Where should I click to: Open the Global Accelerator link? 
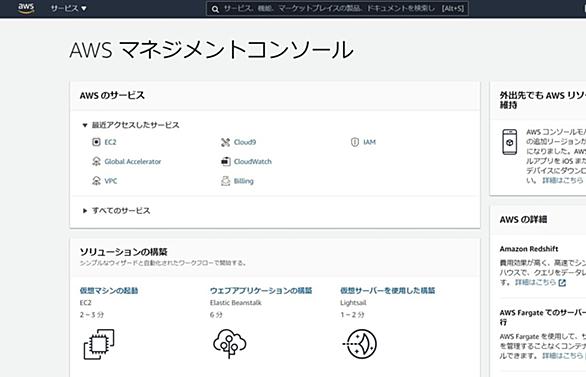tap(133, 161)
